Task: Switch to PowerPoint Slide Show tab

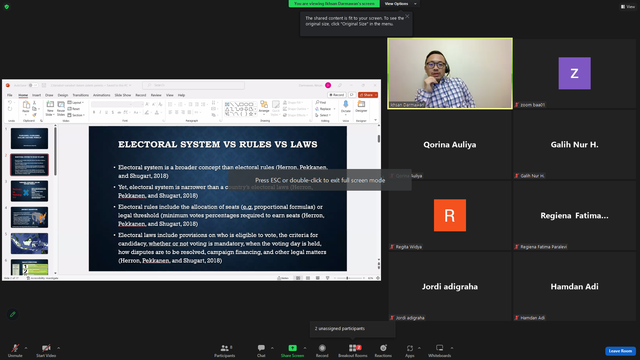Action: point(123,95)
